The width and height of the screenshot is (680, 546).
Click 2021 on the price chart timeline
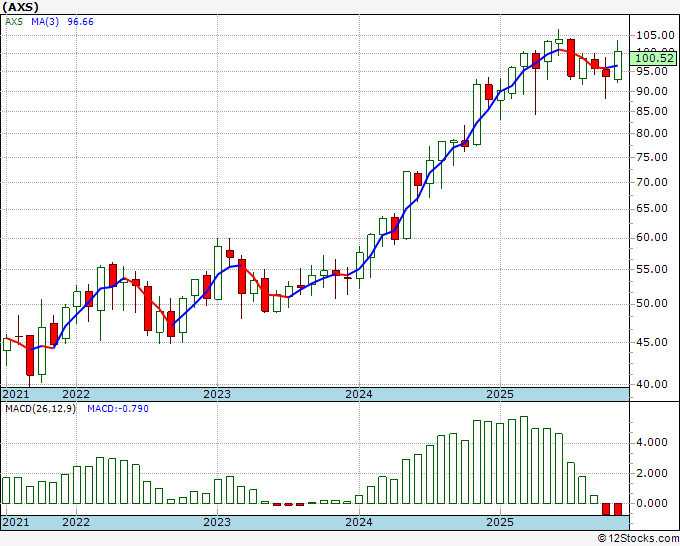(x=15, y=394)
